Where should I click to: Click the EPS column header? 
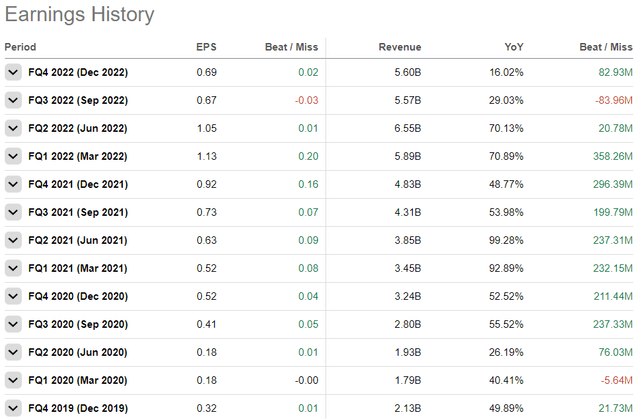pos(207,47)
